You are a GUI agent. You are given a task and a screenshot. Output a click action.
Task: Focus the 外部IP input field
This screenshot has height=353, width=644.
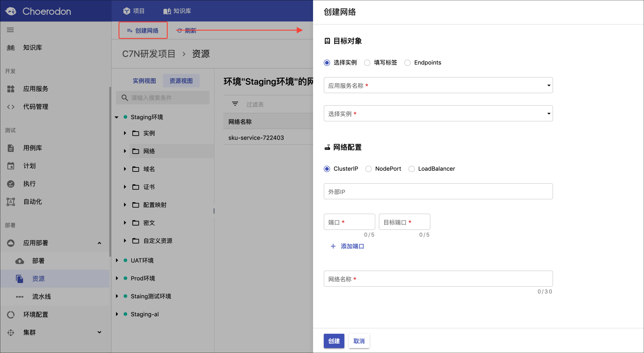(438, 192)
